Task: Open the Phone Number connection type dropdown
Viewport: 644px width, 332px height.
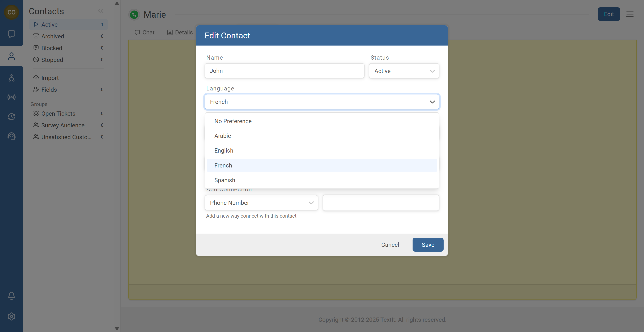Action: 261,203
